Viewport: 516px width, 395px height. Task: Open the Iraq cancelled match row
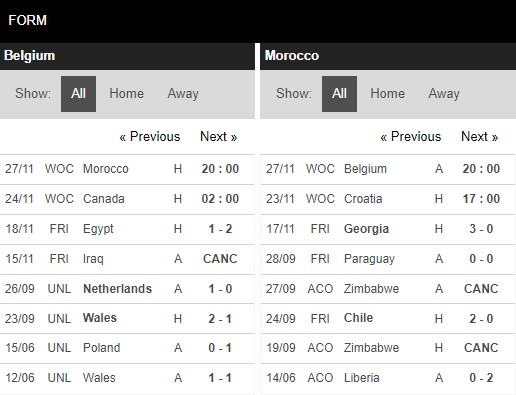(x=127, y=259)
